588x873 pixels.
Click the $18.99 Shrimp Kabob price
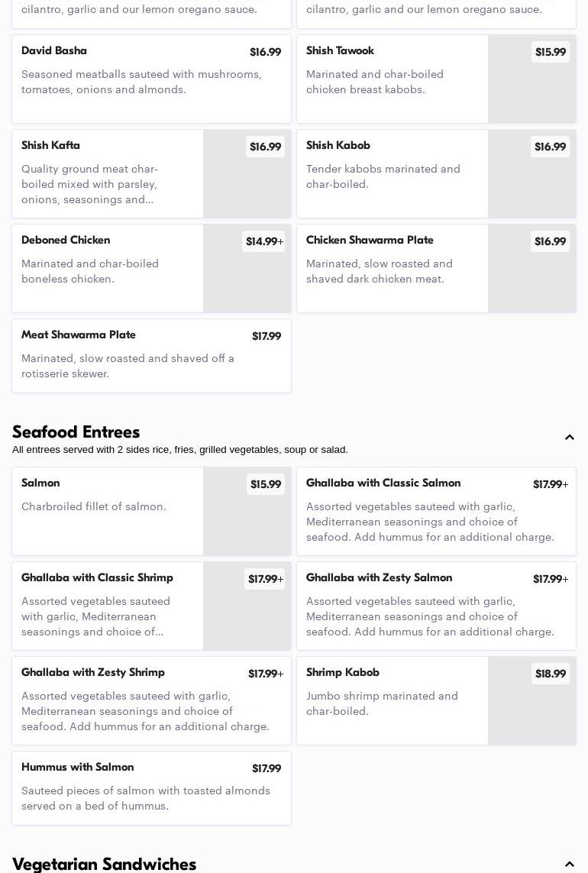click(x=550, y=674)
